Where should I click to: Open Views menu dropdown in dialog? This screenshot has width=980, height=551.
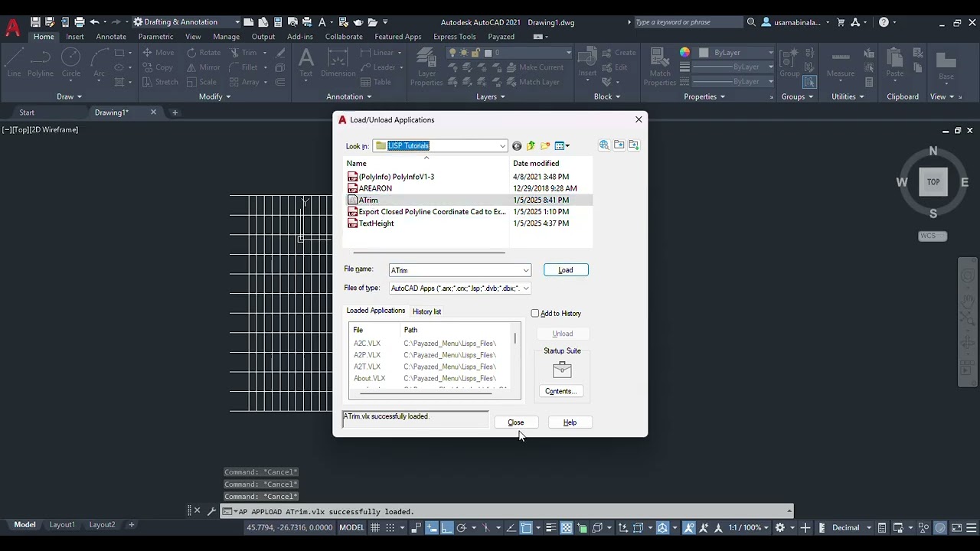tap(562, 145)
